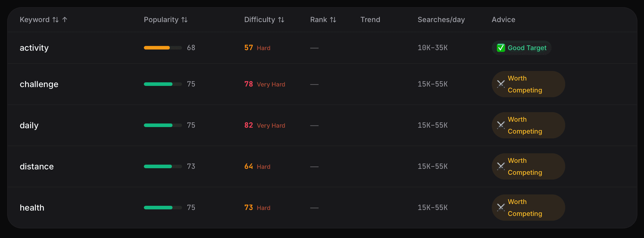
Task: Select the keyword activity
Action: coord(34,48)
